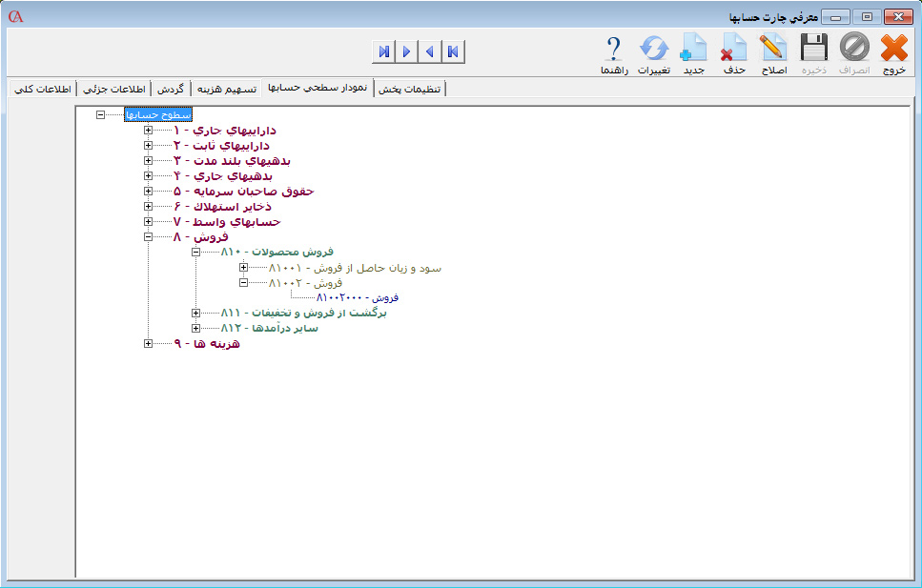
Task: Click the left-pointing arrow navigation button
Action: tap(430, 51)
